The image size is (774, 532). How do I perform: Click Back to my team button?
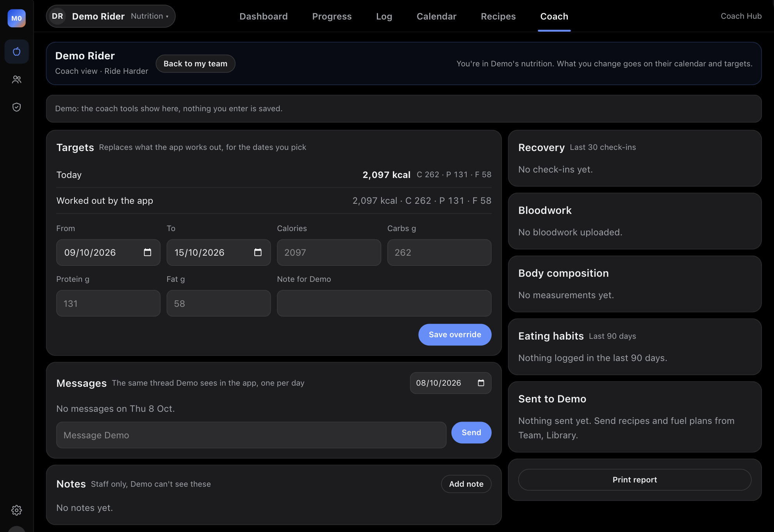click(x=195, y=64)
